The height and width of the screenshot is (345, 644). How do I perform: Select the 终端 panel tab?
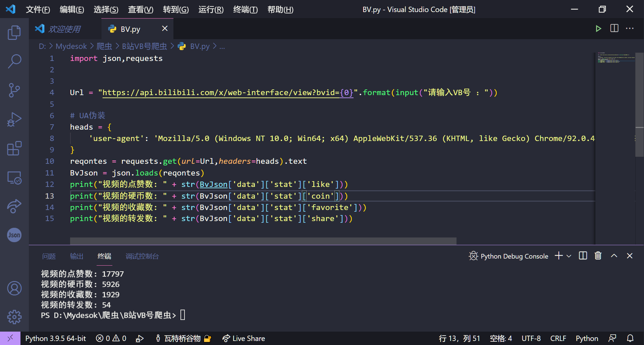pyautogui.click(x=104, y=256)
